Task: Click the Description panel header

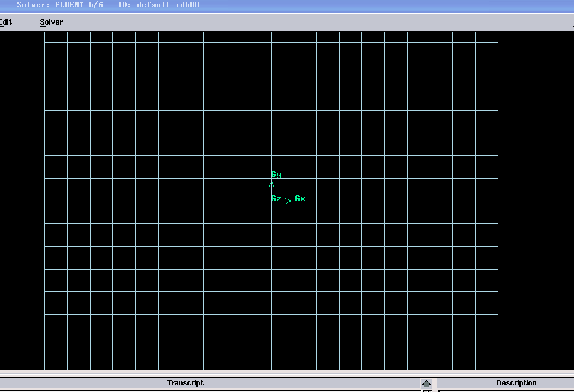Action: [x=516, y=383]
